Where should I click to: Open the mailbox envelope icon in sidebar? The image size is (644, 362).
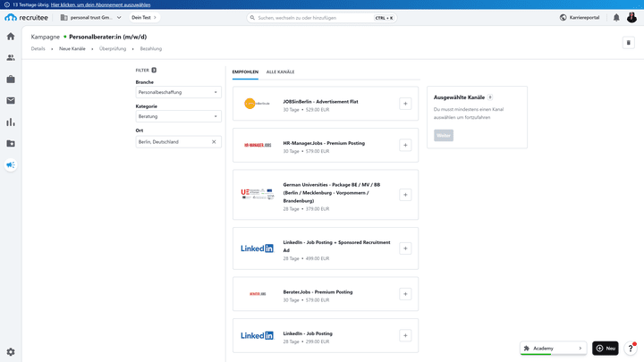tap(11, 100)
